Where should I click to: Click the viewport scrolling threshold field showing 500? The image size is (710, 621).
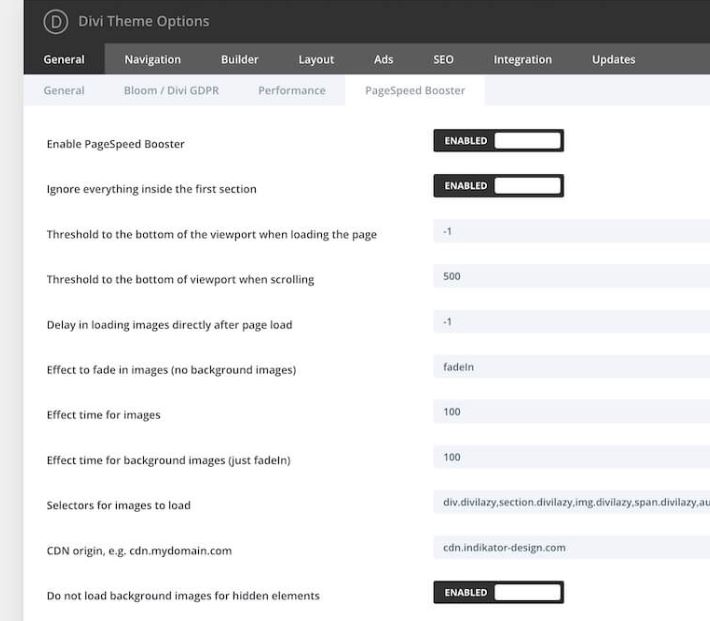click(571, 276)
